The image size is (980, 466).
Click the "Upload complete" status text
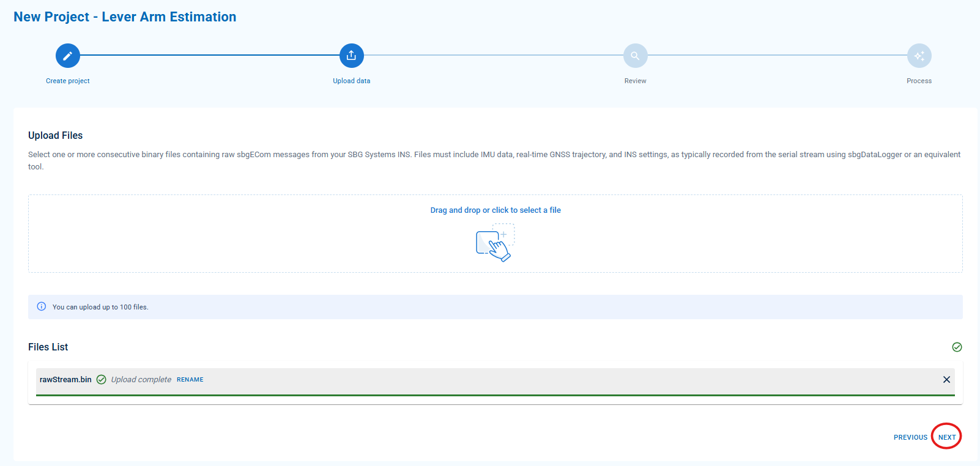(x=141, y=380)
